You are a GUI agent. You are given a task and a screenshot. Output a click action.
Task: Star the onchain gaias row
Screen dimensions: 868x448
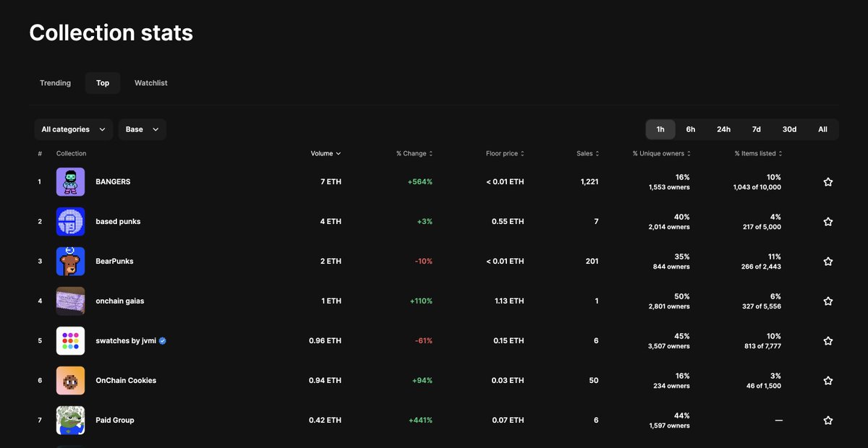pyautogui.click(x=828, y=301)
